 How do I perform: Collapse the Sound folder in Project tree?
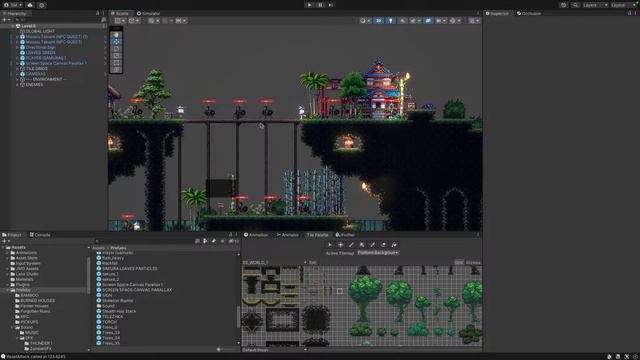pos(13,327)
